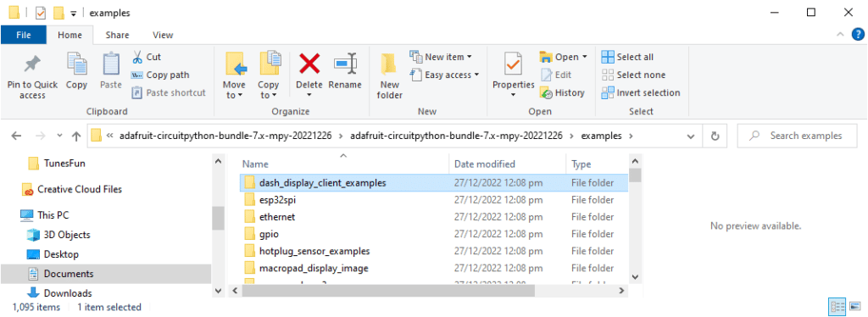
Task: Click the Cut scissors icon
Action: coord(137,57)
